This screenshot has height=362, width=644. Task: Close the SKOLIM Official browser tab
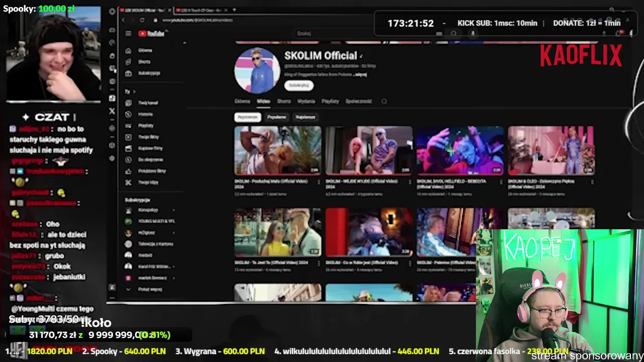click(x=170, y=10)
